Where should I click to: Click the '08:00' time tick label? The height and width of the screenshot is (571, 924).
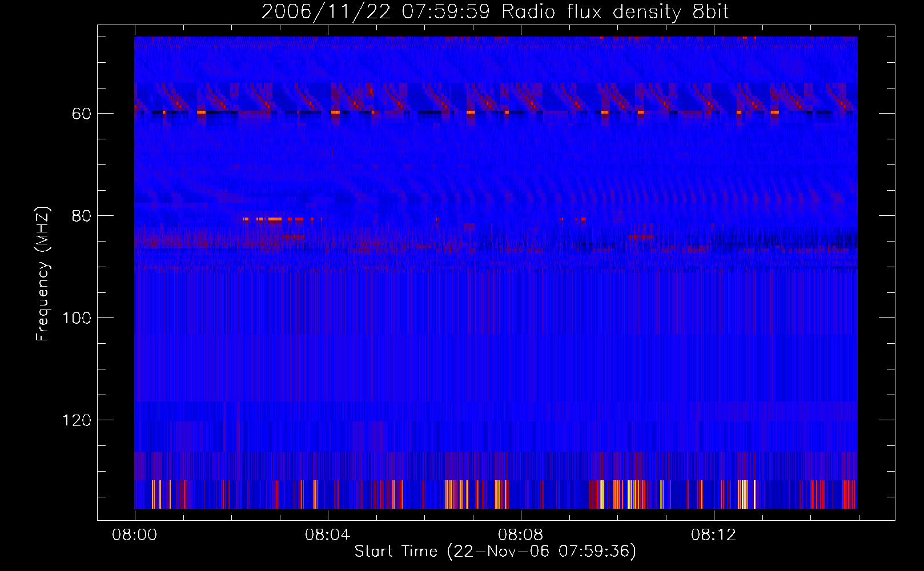(135, 535)
